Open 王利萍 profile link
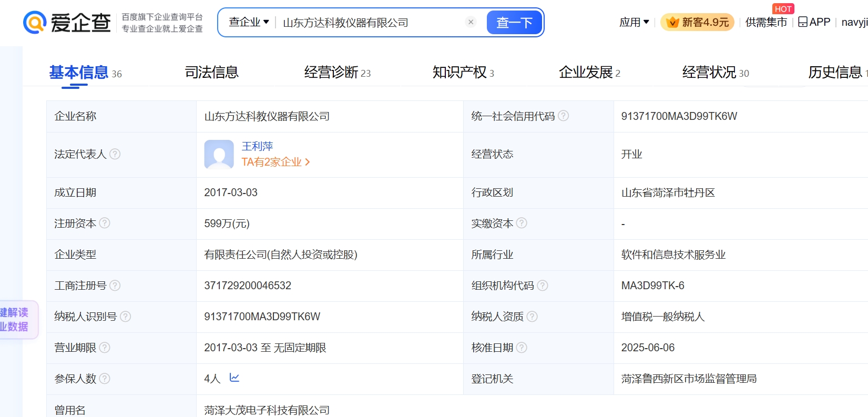 [257, 146]
